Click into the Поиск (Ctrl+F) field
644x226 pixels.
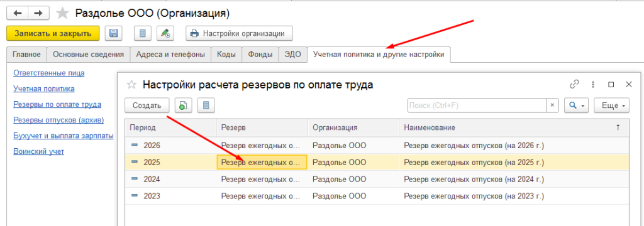[477, 105]
